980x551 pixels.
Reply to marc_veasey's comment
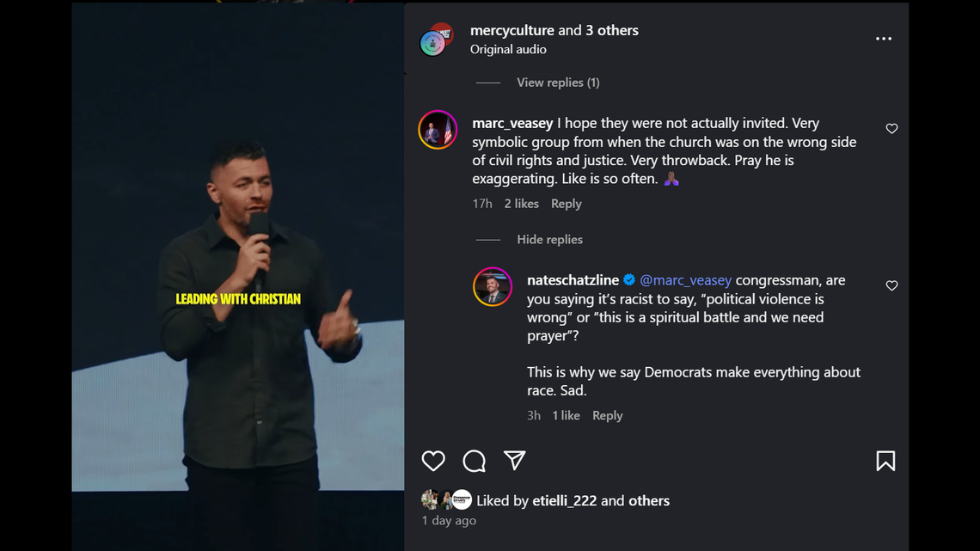[x=566, y=204]
